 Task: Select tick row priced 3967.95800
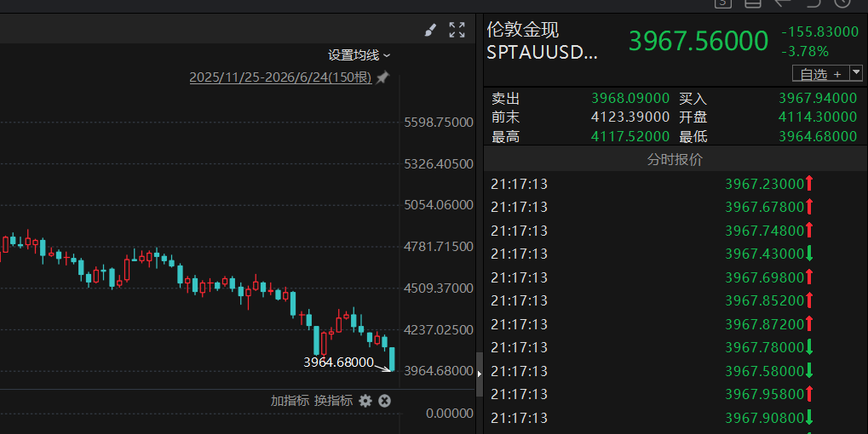(x=675, y=394)
